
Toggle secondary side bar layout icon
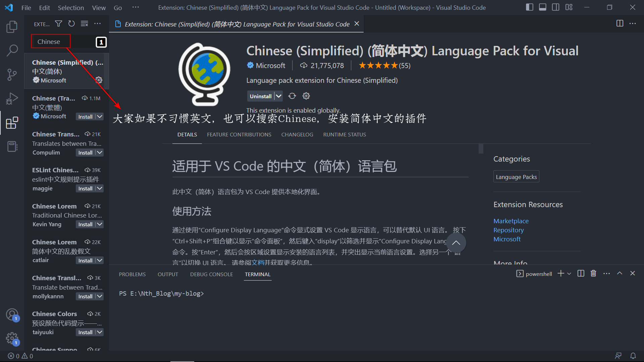click(x=556, y=7)
